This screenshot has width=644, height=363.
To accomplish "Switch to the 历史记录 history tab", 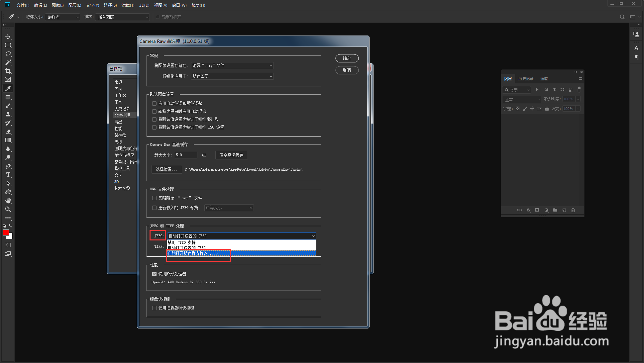I will click(526, 79).
